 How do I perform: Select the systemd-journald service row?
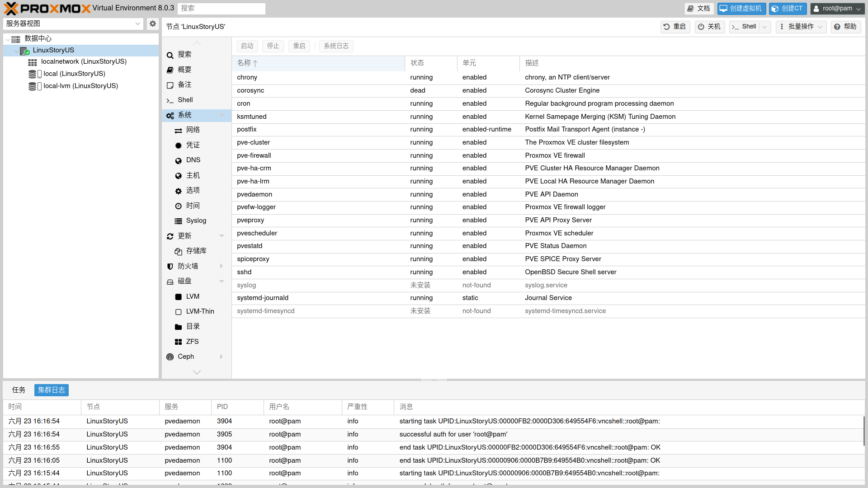(x=548, y=298)
